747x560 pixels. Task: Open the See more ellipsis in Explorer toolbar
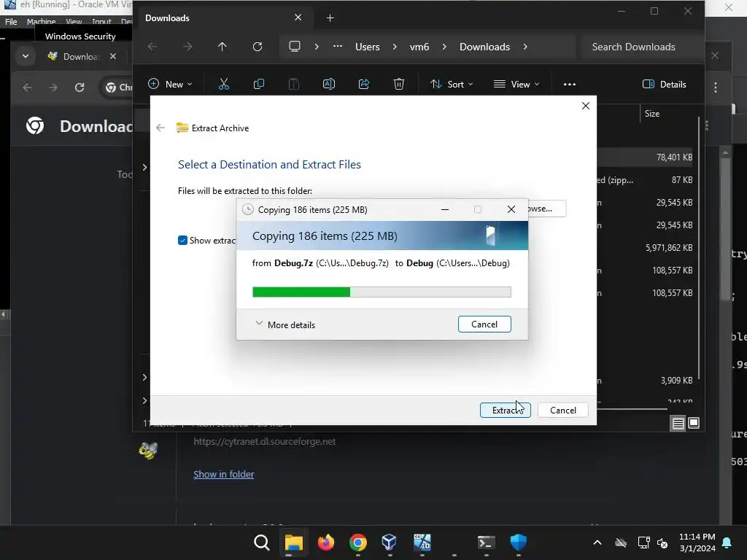(x=569, y=85)
